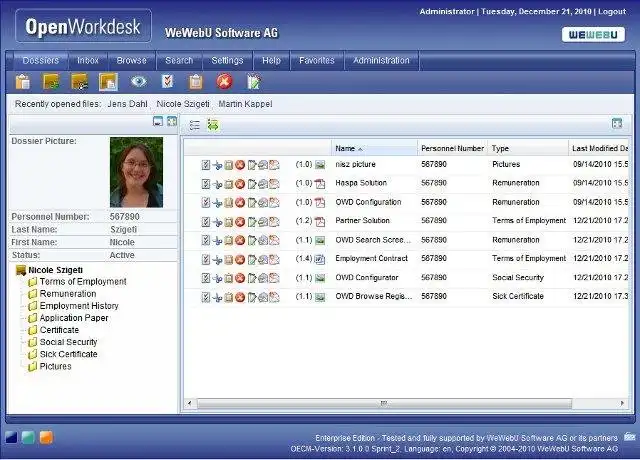Click last mail icon in OWD Browse Regis row

pyautogui.click(x=274, y=297)
